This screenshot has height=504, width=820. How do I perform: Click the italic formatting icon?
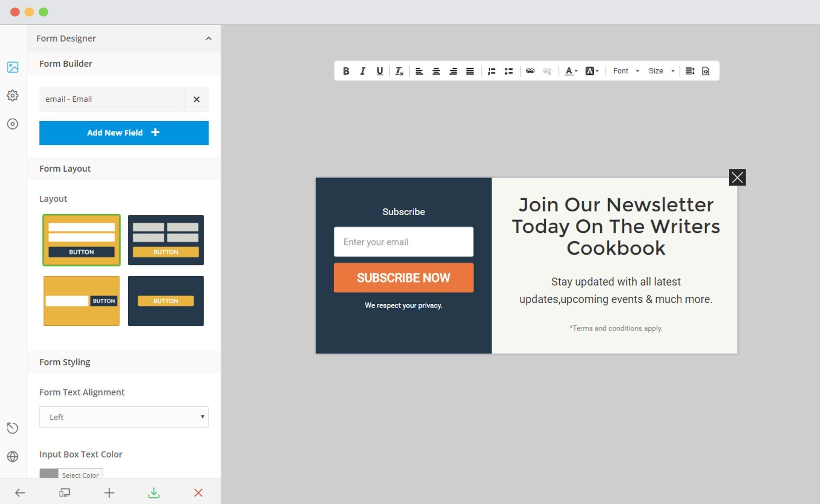[363, 71]
